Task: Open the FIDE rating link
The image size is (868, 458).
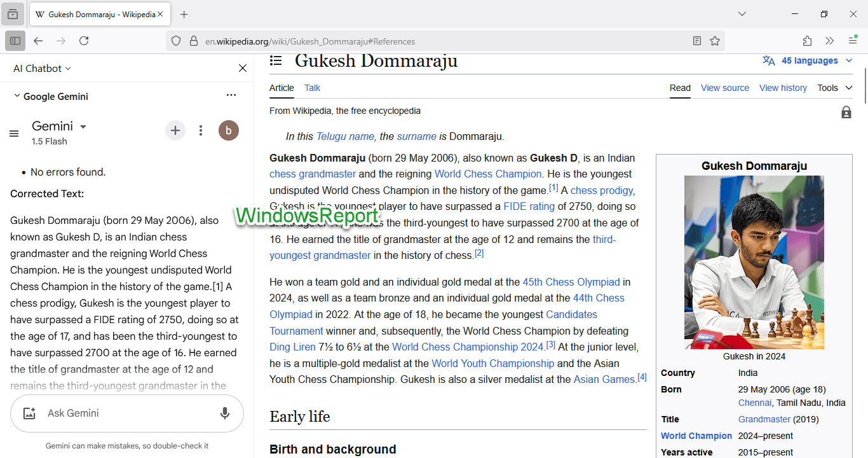Action: [529, 206]
